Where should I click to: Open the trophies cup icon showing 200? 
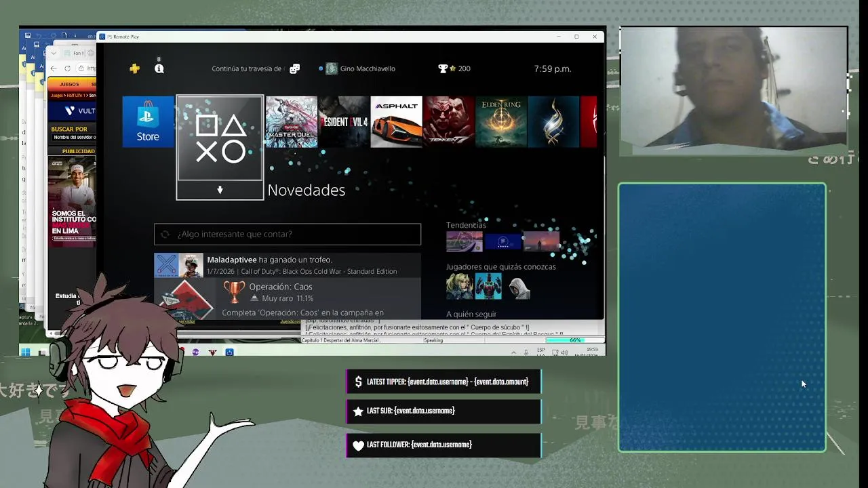[x=443, y=68]
